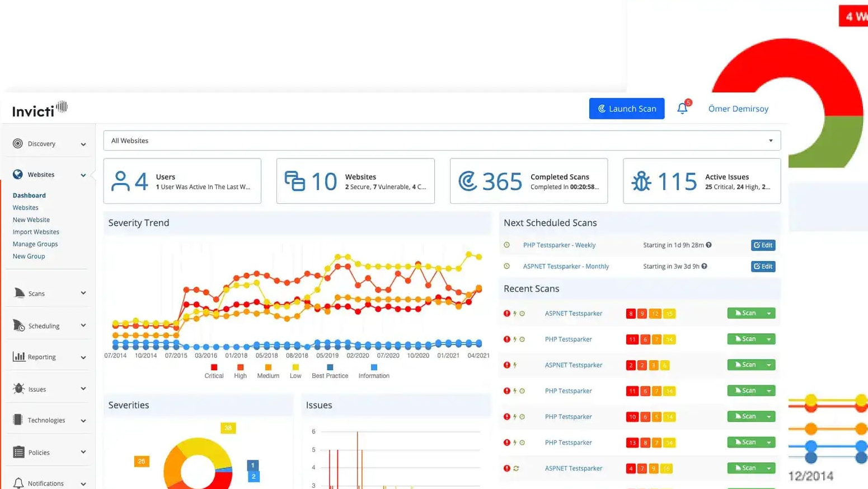The width and height of the screenshot is (868, 489).
Task: Expand the Scheduling menu chevron
Action: (x=83, y=325)
